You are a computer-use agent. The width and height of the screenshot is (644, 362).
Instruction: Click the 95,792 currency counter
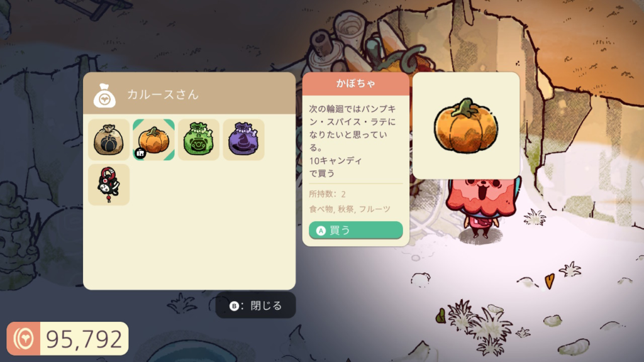click(x=84, y=339)
